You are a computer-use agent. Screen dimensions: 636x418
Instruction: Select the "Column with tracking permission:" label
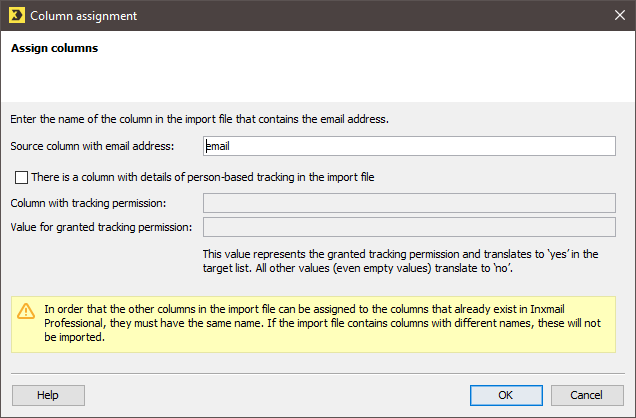coord(88,203)
